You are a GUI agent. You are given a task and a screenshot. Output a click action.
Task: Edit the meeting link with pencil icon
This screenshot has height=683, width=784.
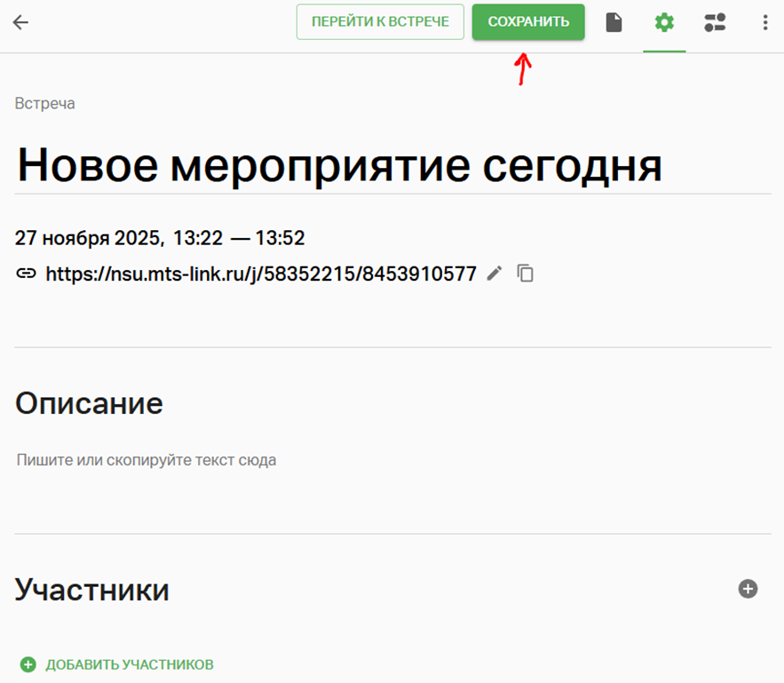[x=495, y=274]
